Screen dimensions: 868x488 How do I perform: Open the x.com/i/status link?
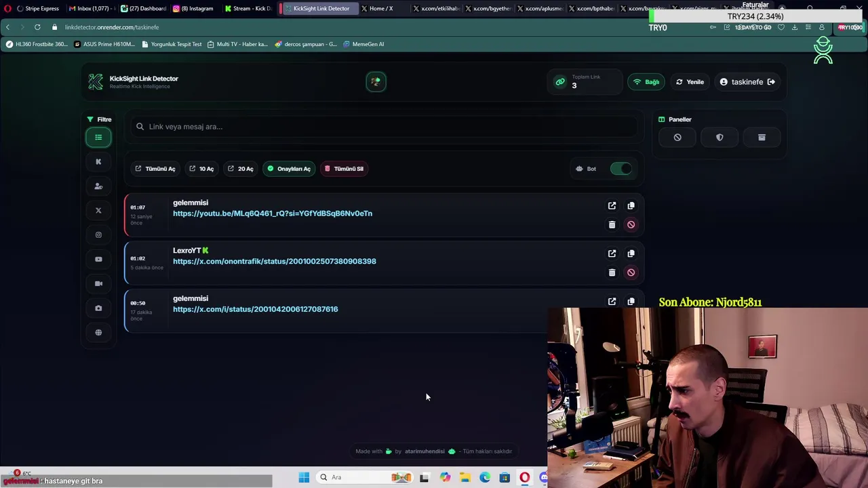pos(256,309)
